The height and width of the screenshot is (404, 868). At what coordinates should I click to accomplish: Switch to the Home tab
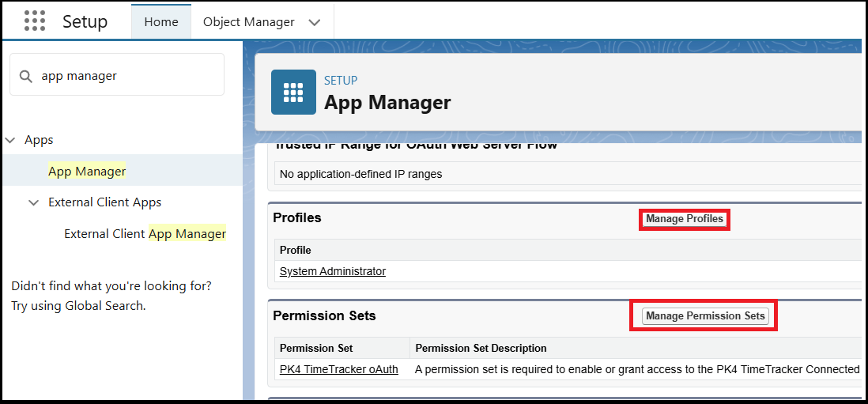click(x=161, y=22)
